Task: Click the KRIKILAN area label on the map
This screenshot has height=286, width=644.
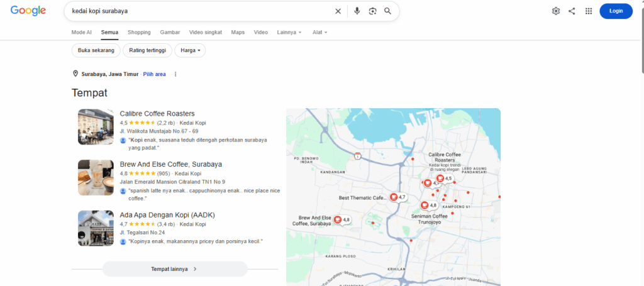Action: (x=396, y=269)
